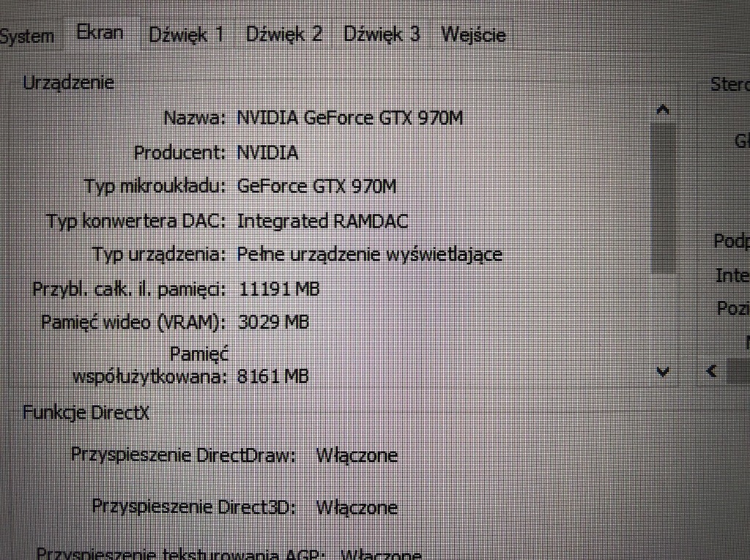
Task: Click the total memory value '11191 MB'
Action: [279, 289]
